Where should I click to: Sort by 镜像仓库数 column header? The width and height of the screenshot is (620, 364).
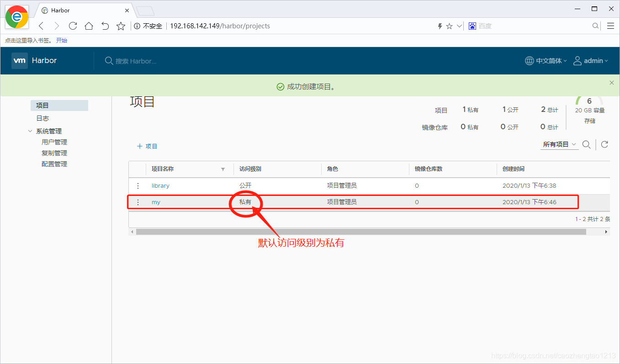[x=429, y=169]
